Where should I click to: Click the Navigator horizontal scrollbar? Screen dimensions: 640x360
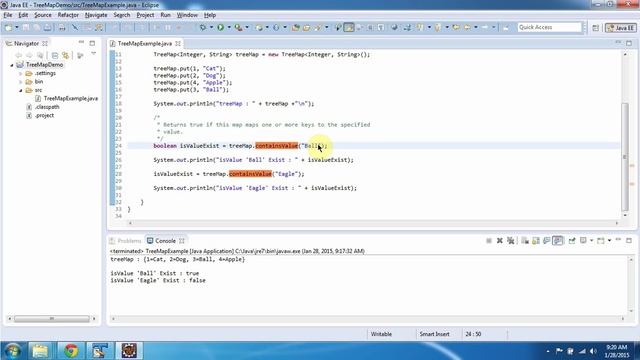(52, 319)
